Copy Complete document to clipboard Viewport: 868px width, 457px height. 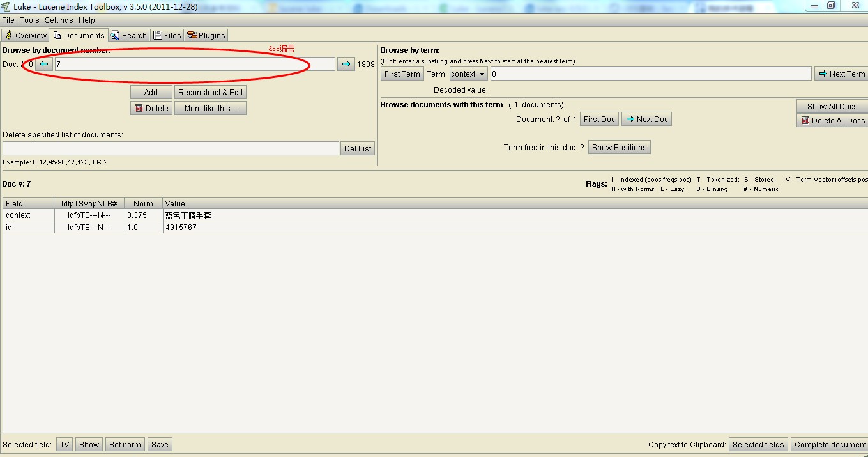[830, 444]
